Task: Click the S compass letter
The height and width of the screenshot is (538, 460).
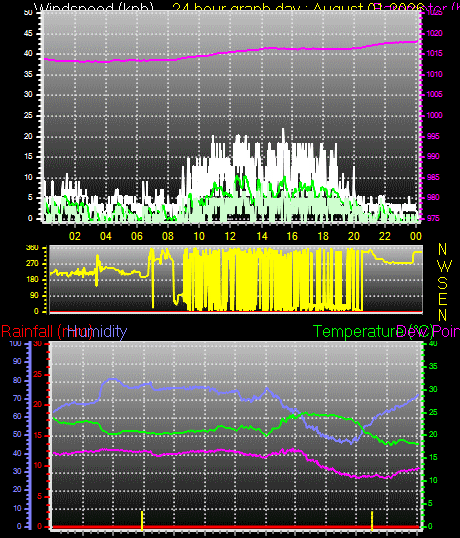Action: click(x=443, y=283)
